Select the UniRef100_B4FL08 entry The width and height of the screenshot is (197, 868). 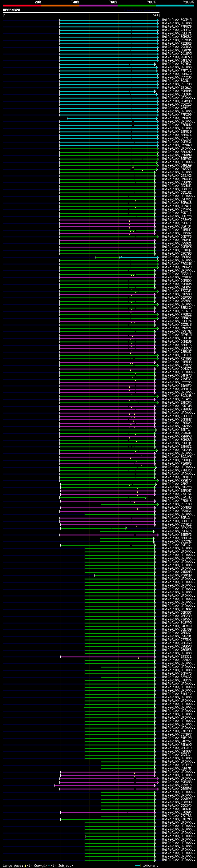[x=177, y=60]
